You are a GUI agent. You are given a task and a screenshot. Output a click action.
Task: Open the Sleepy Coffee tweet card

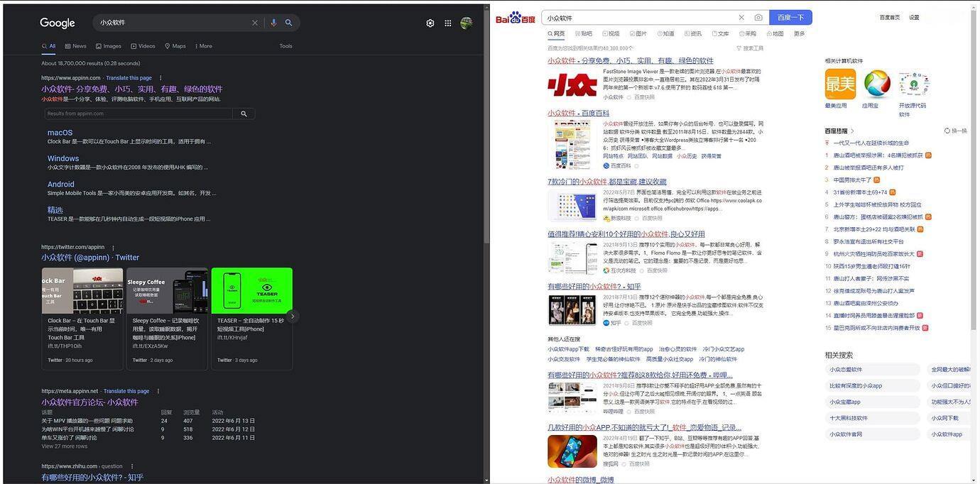167,319
